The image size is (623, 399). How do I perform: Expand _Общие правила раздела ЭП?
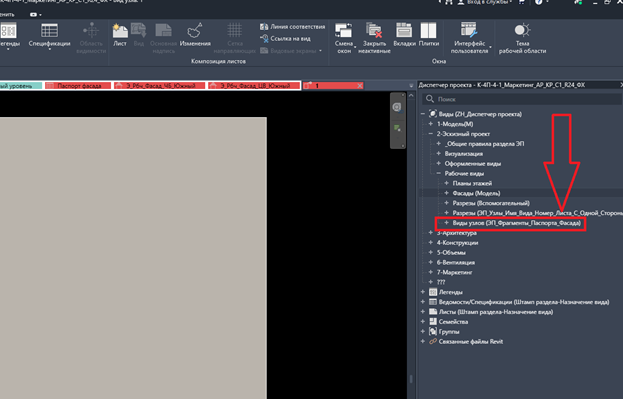(439, 143)
